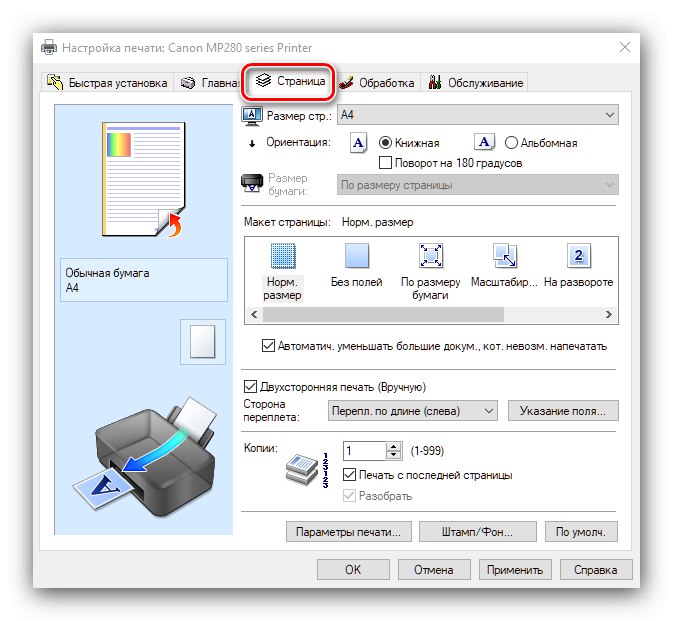Click the Размер стр. monitor icon
Screen dimensions: 673x621
pos(252,116)
